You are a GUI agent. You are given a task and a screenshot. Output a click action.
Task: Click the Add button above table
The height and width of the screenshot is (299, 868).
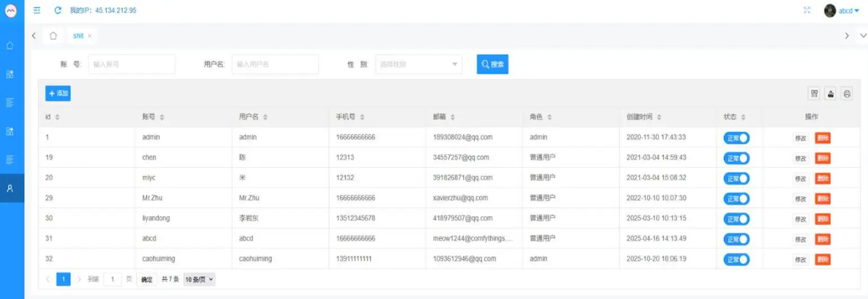[58, 93]
